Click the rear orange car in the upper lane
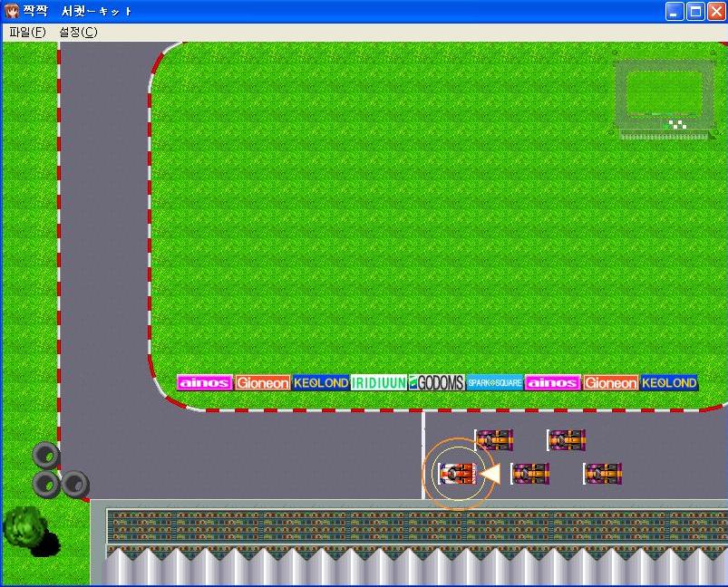 567,440
